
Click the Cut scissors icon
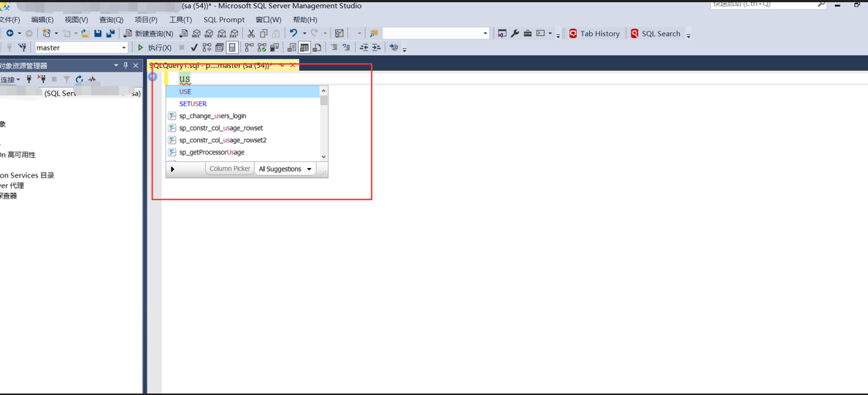pos(251,34)
